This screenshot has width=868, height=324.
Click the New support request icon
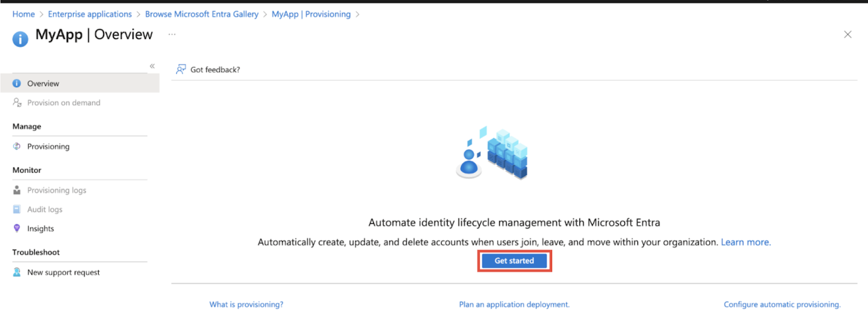[x=17, y=272]
